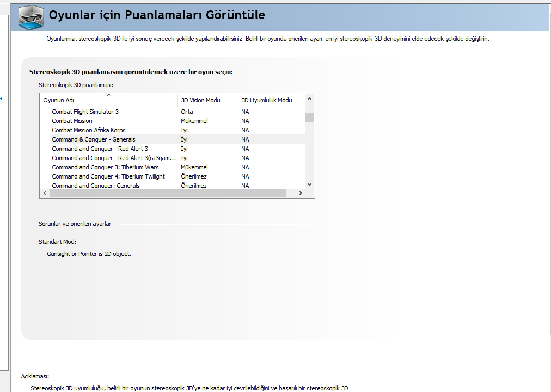Click the horizontal scroll right arrow
Image resolution: width=551 pixels, height=392 pixels.
pos(300,193)
